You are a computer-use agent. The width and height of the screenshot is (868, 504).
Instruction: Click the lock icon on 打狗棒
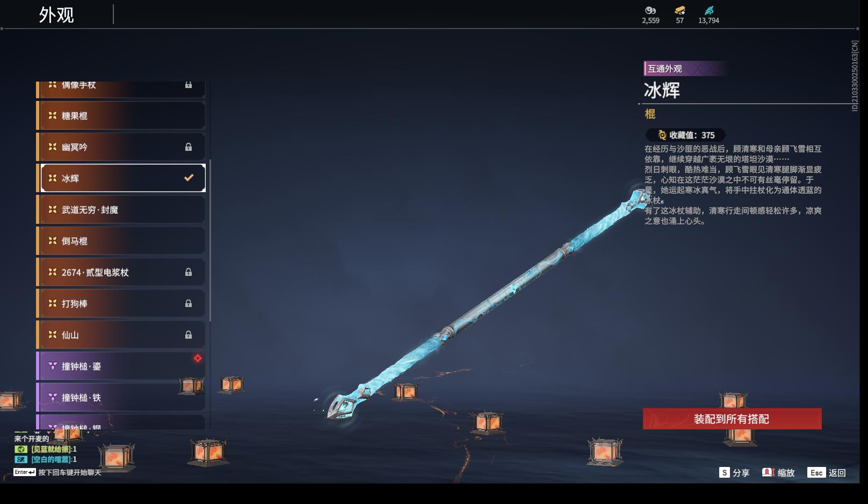[189, 304]
